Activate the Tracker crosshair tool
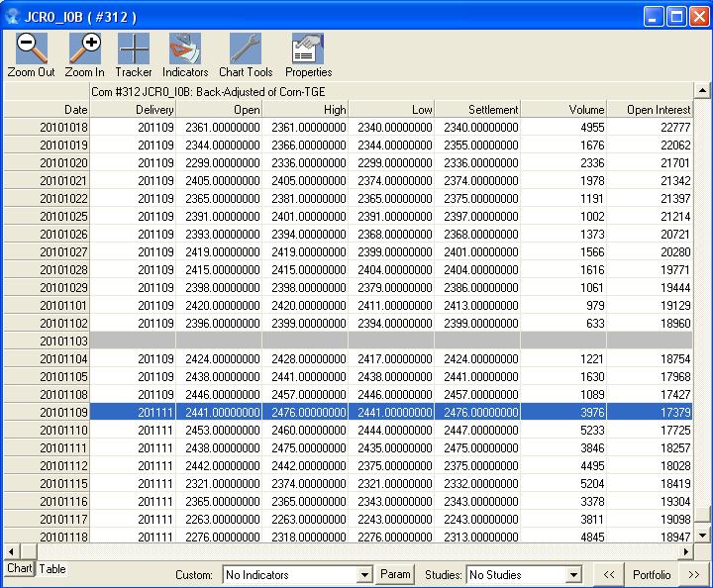The height and width of the screenshot is (588, 713). [x=134, y=49]
